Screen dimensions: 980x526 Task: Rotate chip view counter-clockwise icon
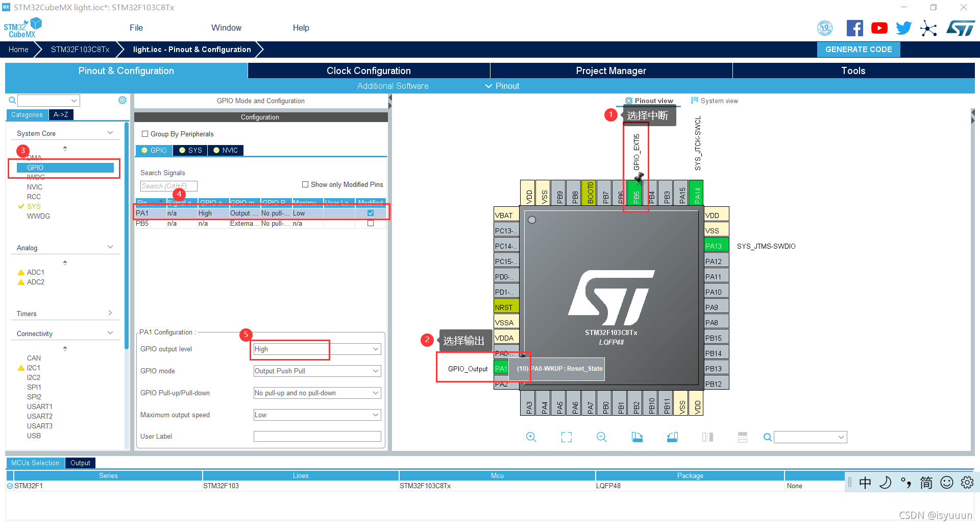point(672,437)
